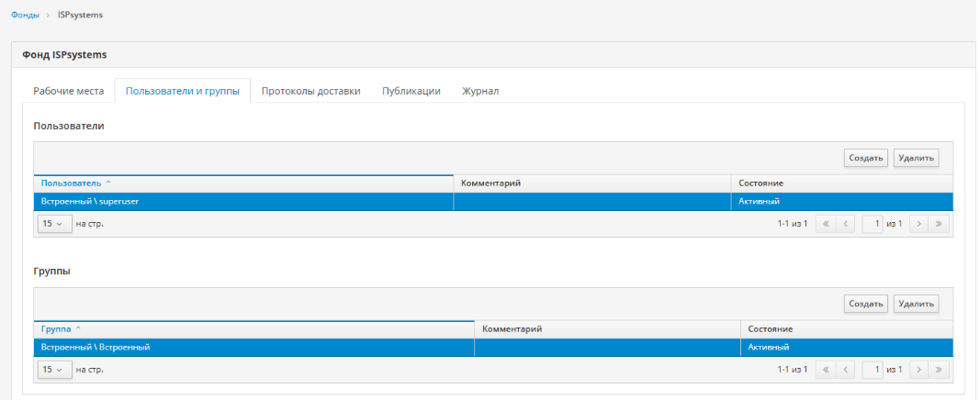Switch to the Рабочие места tab
Viewport: 980px width, 411px height.
(69, 91)
